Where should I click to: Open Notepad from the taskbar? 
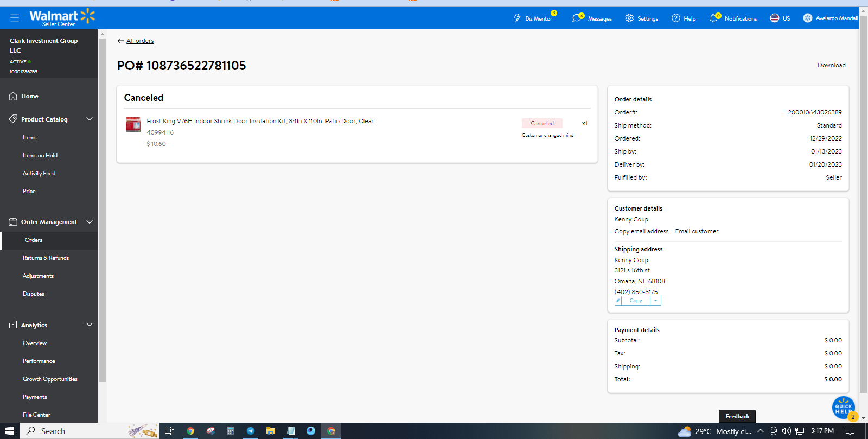[291, 431]
